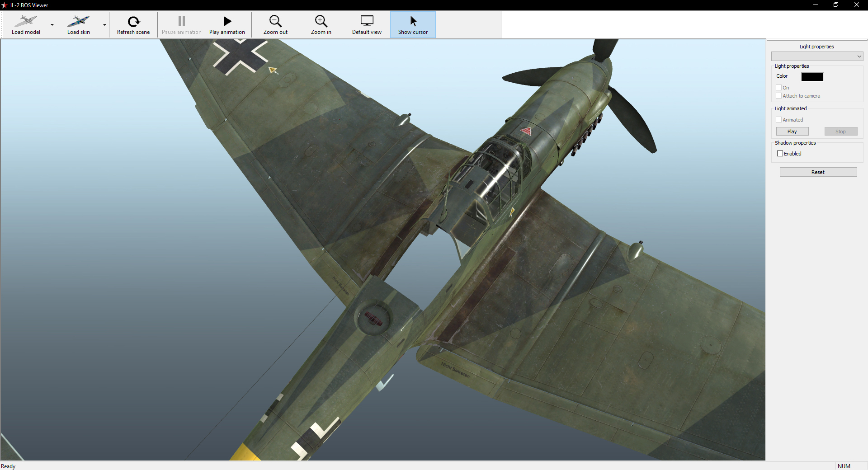
Task: Start Play animation in toolbar
Action: pos(227,25)
